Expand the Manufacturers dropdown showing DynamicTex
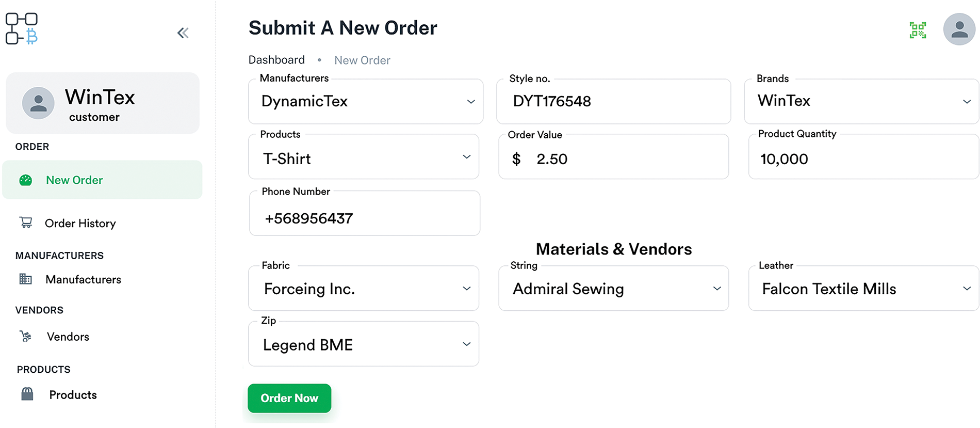980x428 pixels. [x=366, y=101]
